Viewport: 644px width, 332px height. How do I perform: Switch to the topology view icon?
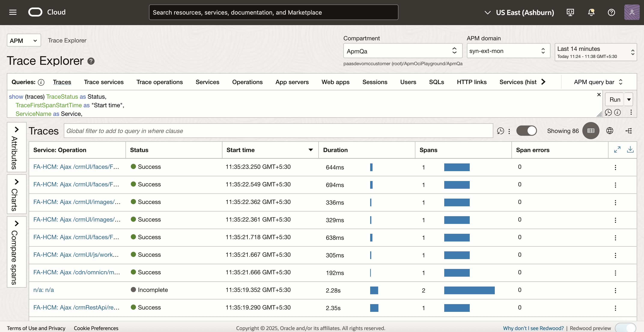[x=629, y=131]
